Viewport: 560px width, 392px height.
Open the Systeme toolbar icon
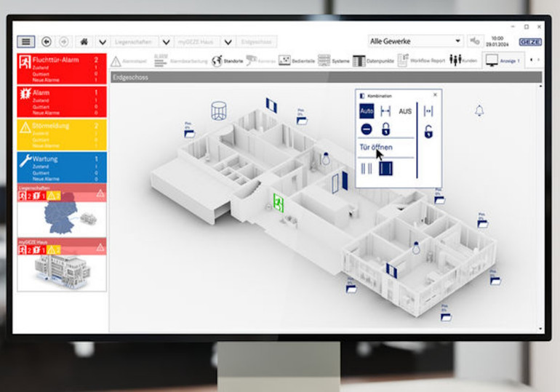(x=324, y=60)
